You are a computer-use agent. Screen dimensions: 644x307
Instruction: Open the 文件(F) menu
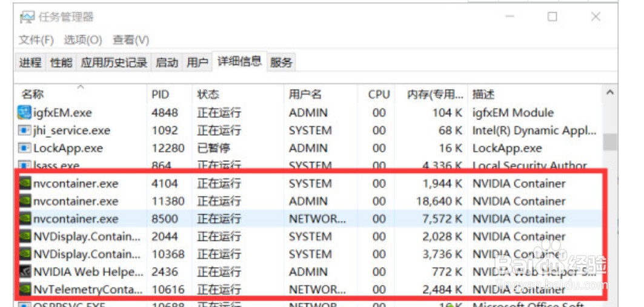pyautogui.click(x=36, y=40)
